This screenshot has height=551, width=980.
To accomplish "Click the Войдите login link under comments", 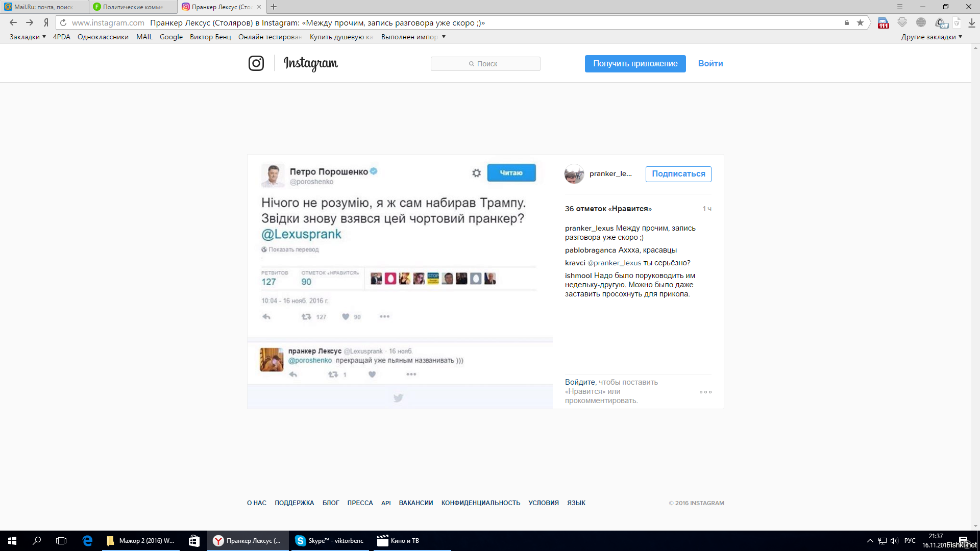I will coord(580,382).
